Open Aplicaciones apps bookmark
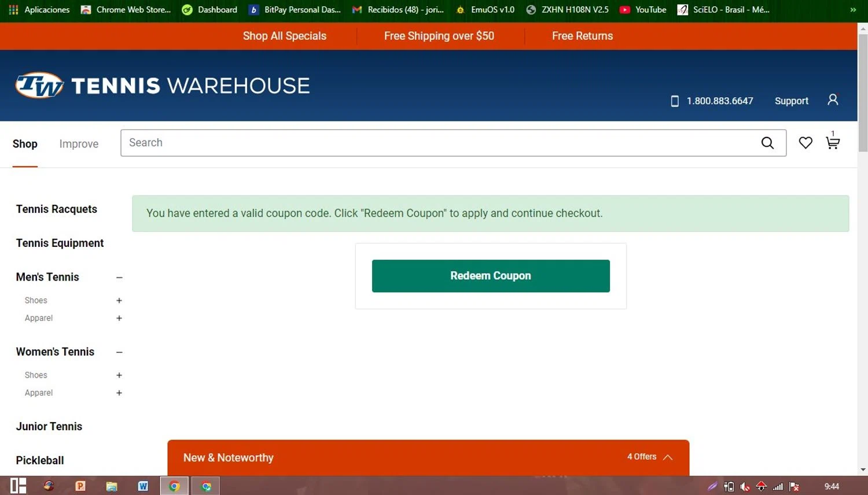 [x=39, y=10]
